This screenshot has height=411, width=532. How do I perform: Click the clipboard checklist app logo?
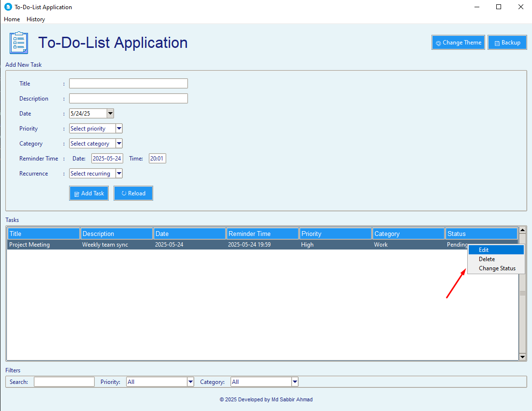coord(19,43)
